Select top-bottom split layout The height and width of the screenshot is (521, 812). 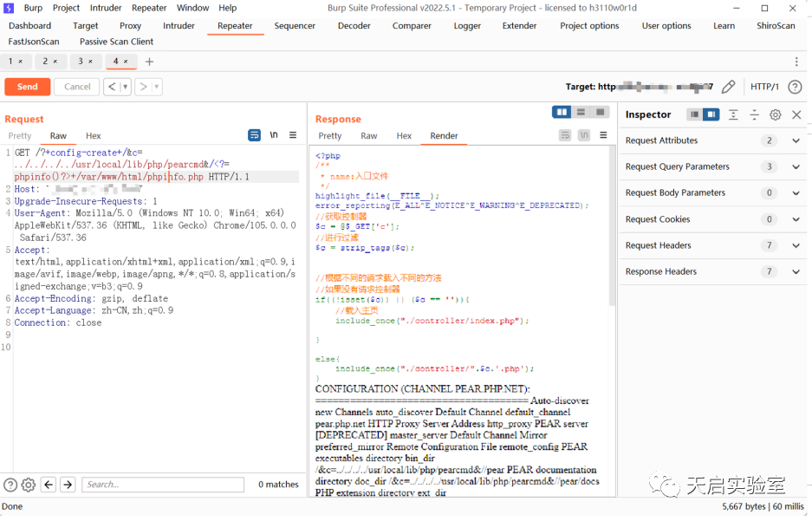click(x=581, y=112)
